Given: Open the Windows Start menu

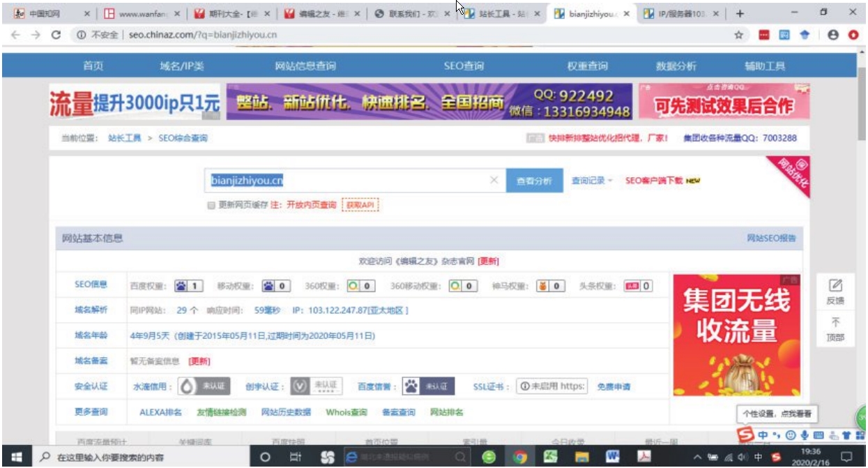Looking at the screenshot, I should tap(17, 458).
